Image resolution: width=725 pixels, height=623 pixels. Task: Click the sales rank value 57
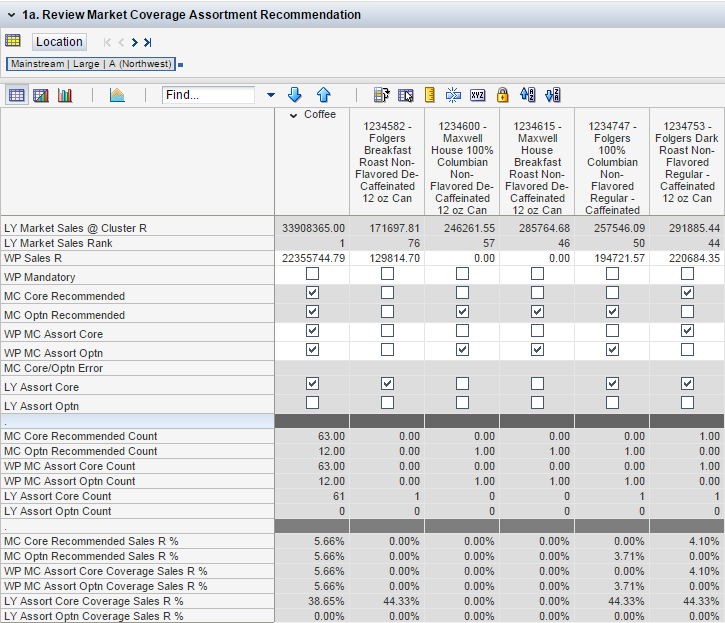462,243
